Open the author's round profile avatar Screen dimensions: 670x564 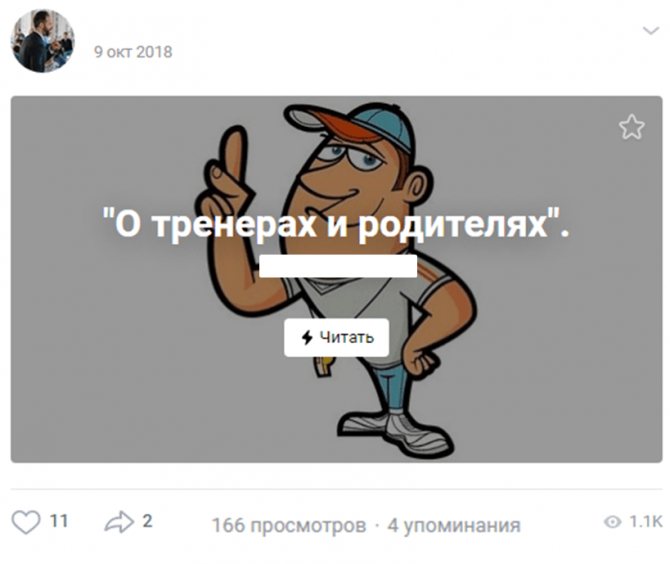[42, 41]
